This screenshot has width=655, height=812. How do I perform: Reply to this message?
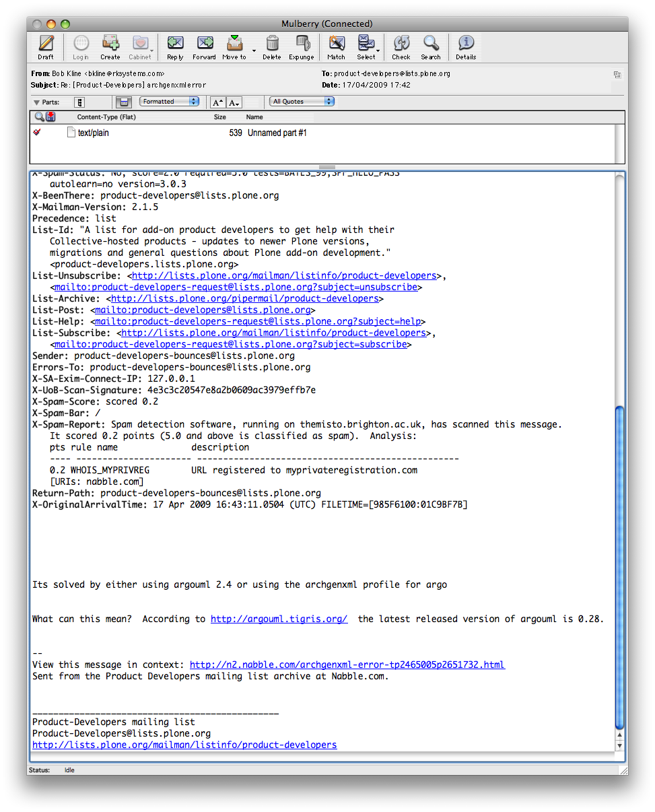[x=175, y=46]
